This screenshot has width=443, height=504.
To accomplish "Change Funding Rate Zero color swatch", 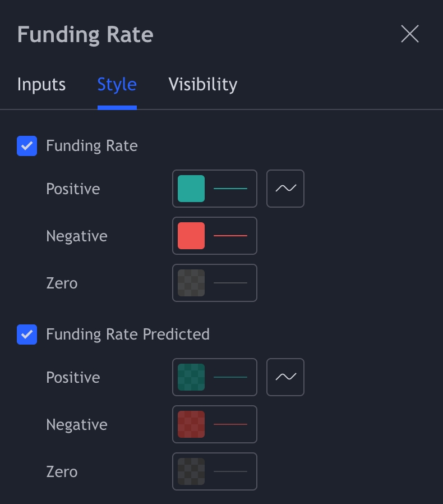I will pyautogui.click(x=191, y=283).
